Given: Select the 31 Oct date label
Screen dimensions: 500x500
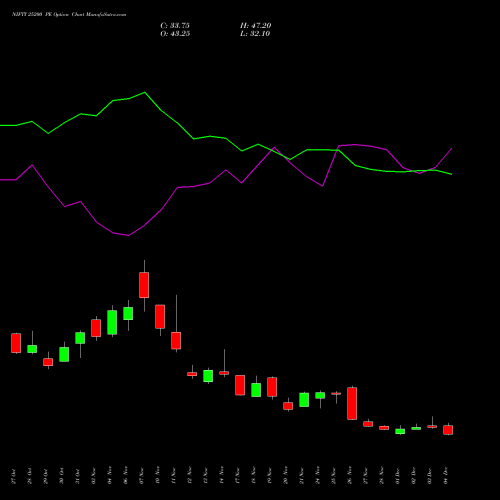Looking at the screenshot, I should [x=78, y=476].
